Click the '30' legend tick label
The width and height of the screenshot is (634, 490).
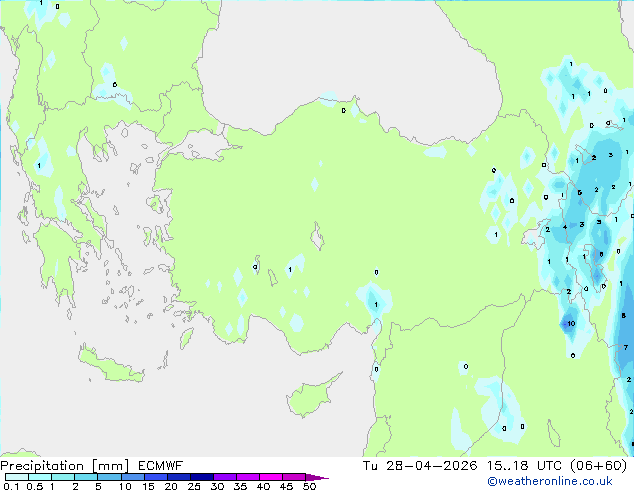click(217, 486)
